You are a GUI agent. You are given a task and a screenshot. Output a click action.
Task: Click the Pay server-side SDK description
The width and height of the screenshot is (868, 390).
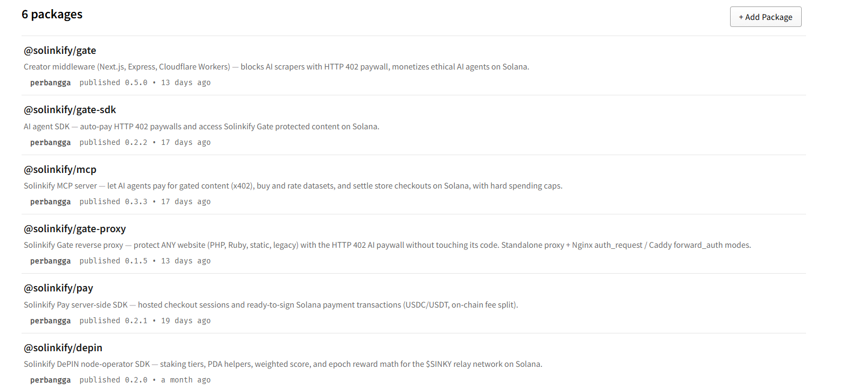(271, 305)
